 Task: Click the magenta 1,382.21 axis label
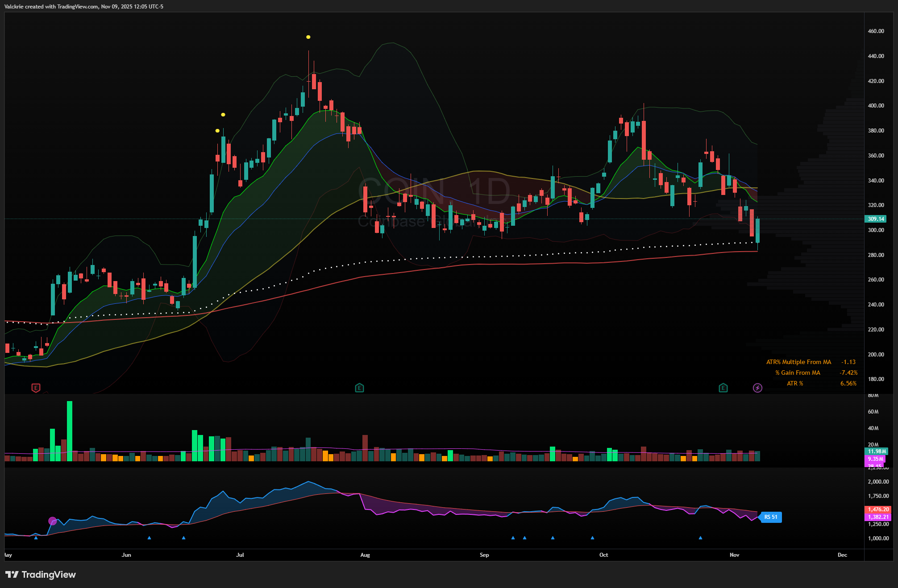878,517
